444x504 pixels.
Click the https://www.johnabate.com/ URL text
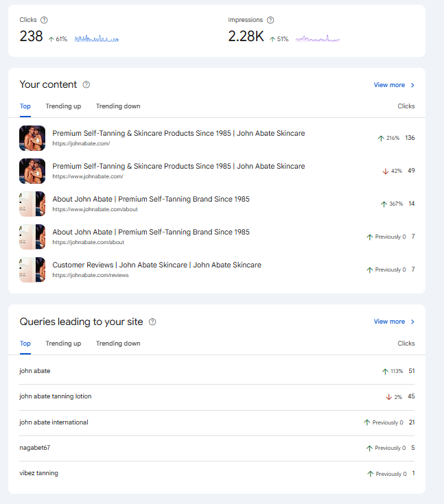[88, 176]
